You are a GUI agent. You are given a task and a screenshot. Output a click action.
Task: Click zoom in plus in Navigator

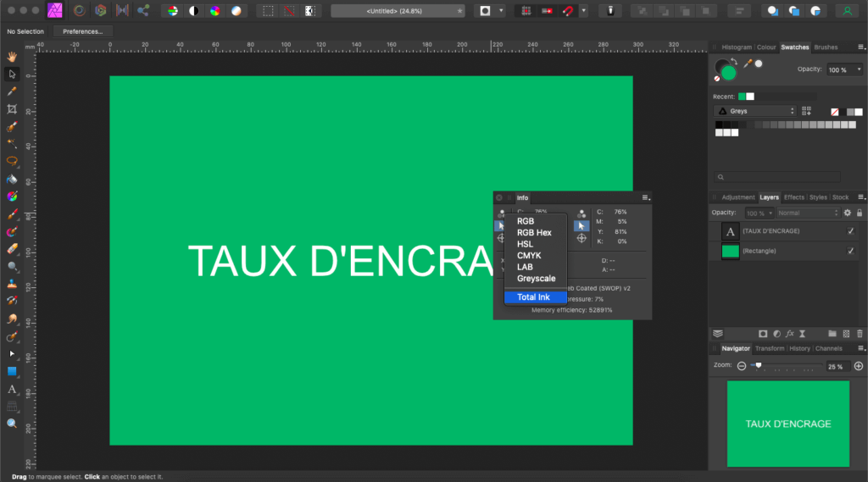858,366
